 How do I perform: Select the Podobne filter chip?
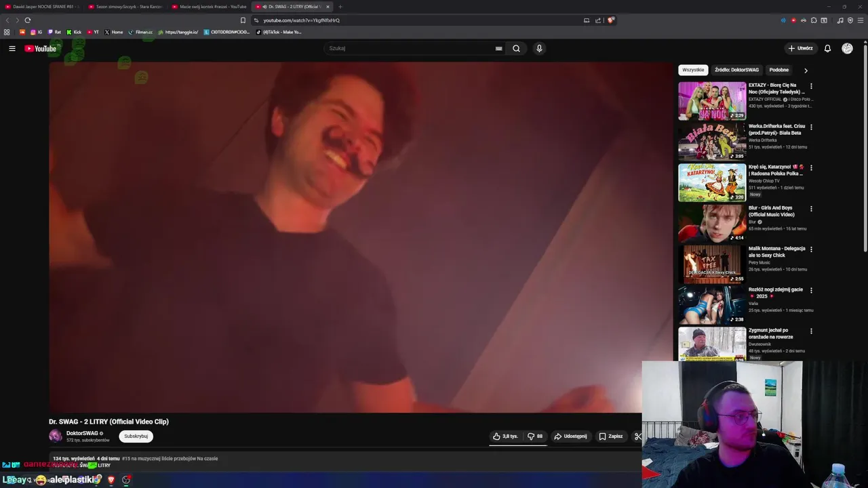(779, 70)
